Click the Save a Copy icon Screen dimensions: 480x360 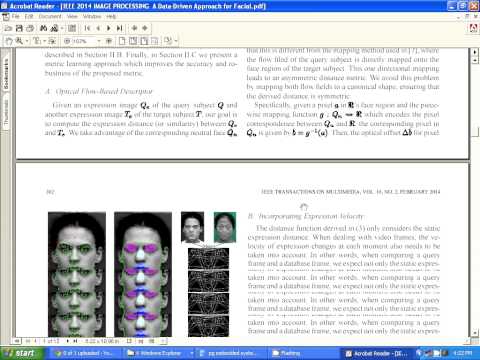click(19, 28)
